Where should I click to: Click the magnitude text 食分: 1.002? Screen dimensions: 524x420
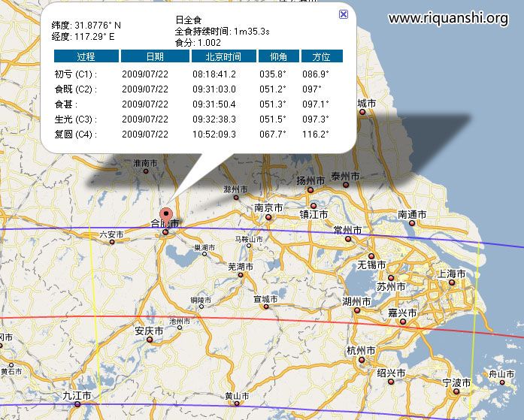tap(198, 42)
